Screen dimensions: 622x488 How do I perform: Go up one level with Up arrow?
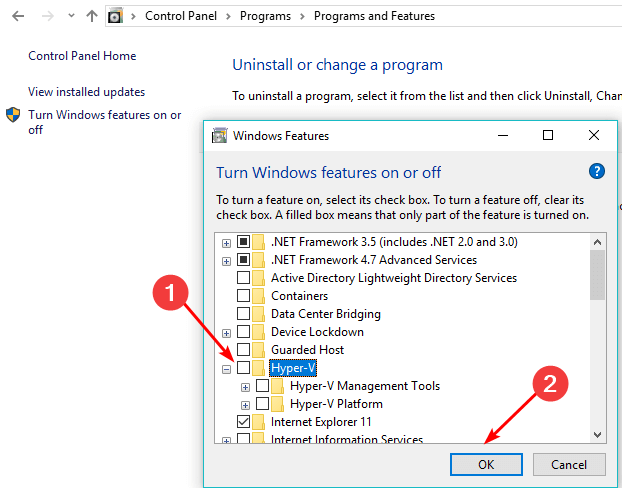pos(92,16)
